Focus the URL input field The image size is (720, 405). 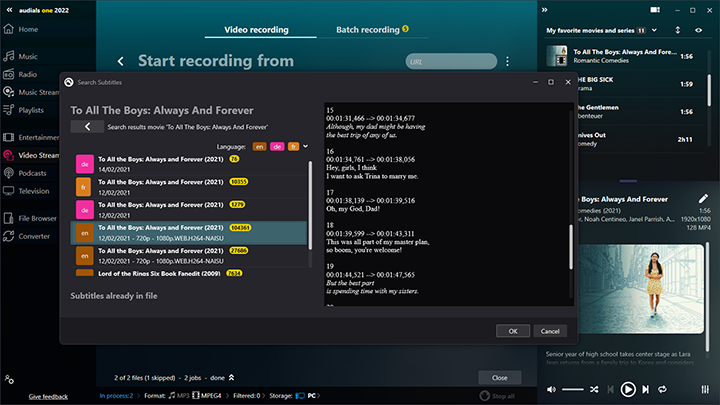(x=451, y=62)
